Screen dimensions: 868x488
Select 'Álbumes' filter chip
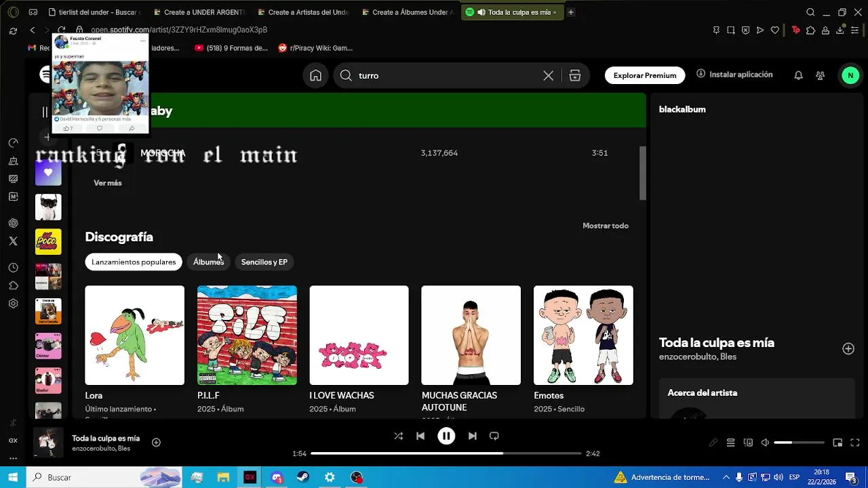208,262
